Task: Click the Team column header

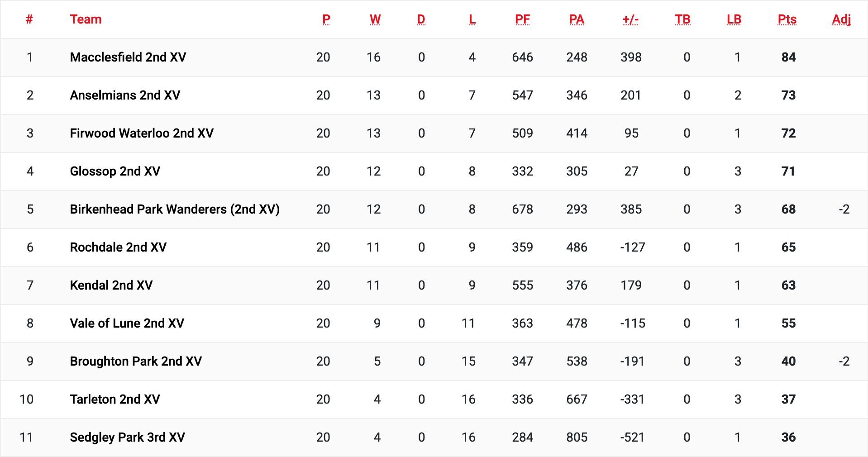Action: pos(86,19)
